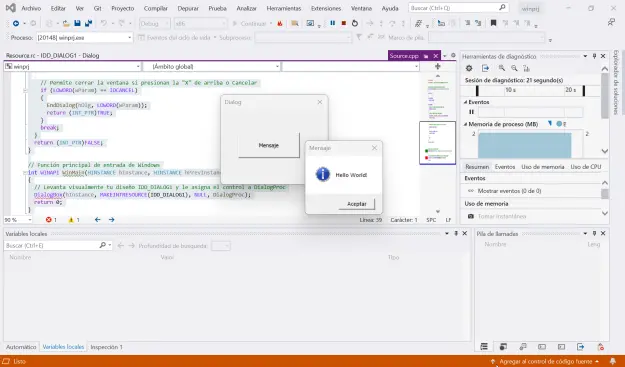Click the Visual Studio logo icon

tap(11, 8)
